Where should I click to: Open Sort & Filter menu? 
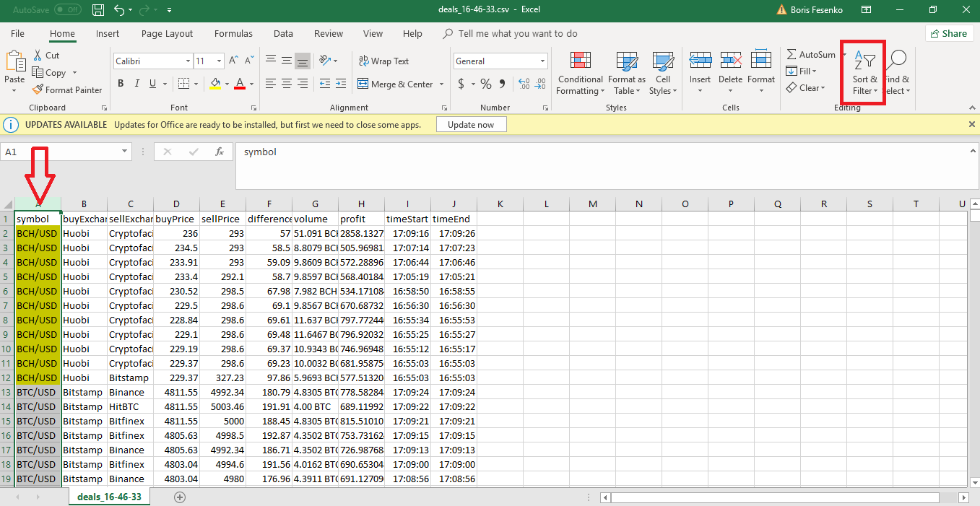point(864,73)
